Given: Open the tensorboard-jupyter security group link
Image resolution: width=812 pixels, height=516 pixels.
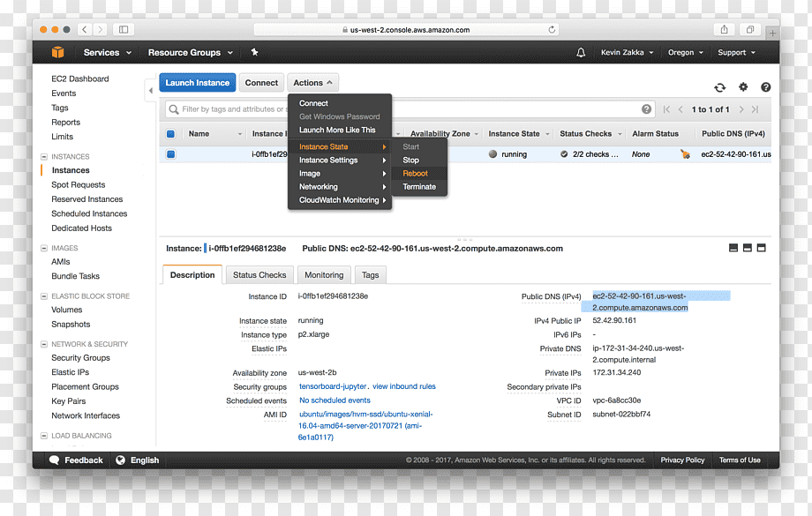Looking at the screenshot, I should [333, 386].
